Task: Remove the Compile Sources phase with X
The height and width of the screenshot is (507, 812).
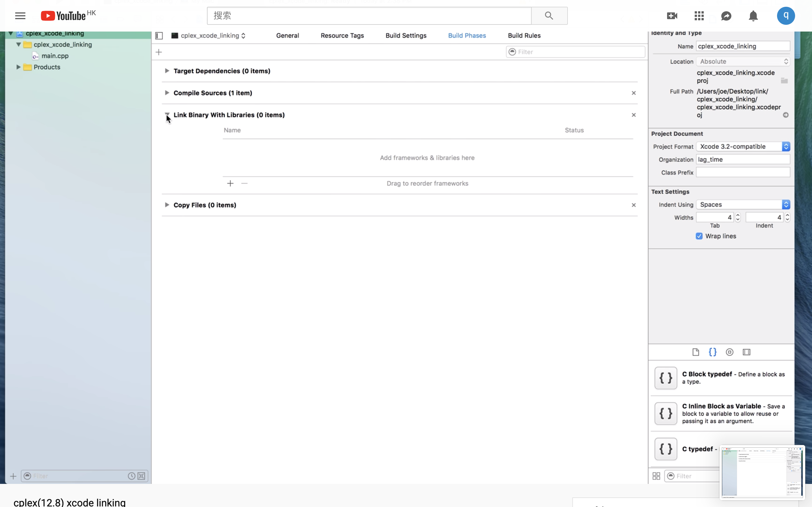Action: (x=634, y=93)
